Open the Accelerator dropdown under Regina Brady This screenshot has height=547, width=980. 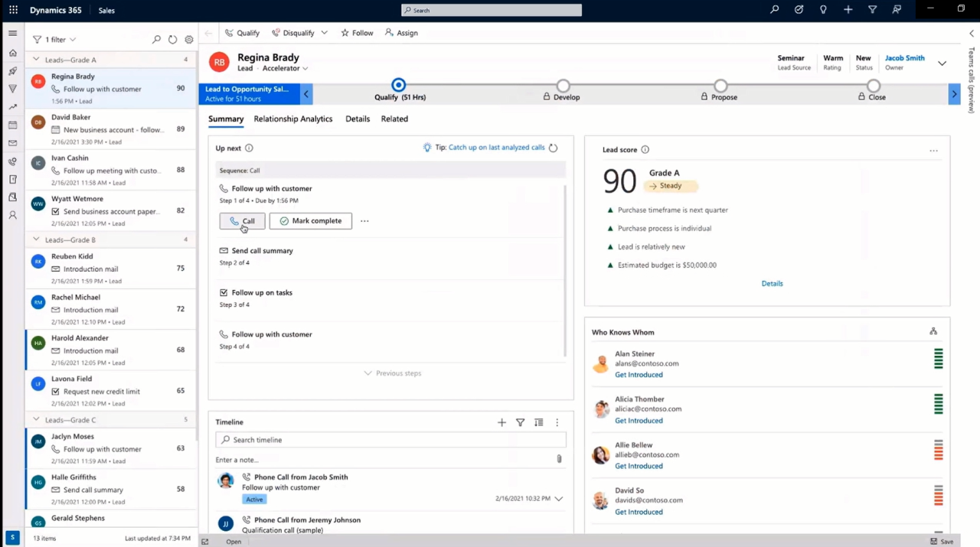(304, 67)
